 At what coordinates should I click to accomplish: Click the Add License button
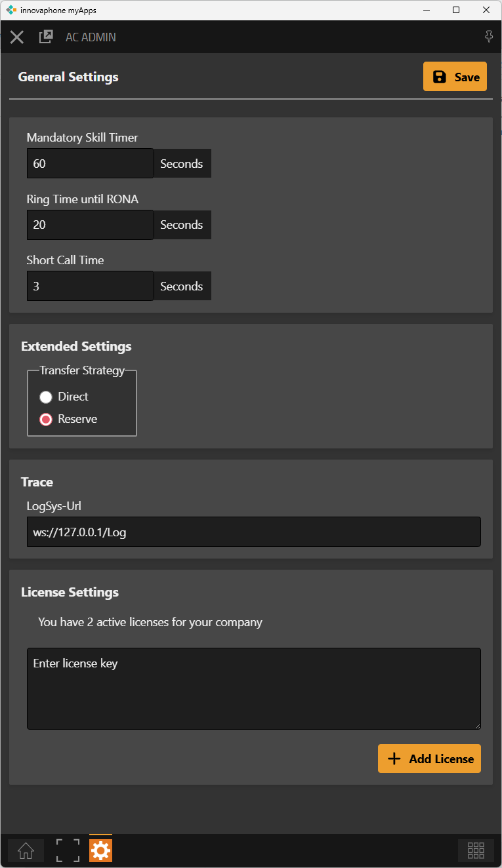(x=429, y=759)
